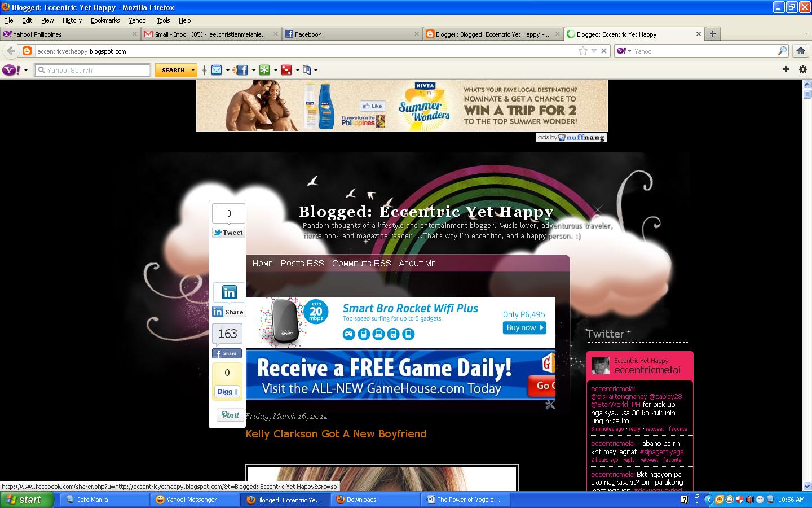
Task: Click the Blogger site identity icon
Action: [x=27, y=51]
